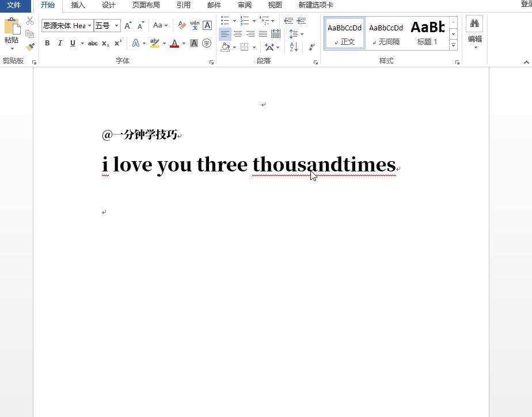
Task: Open underline style dropdown arrow
Action: (82, 43)
